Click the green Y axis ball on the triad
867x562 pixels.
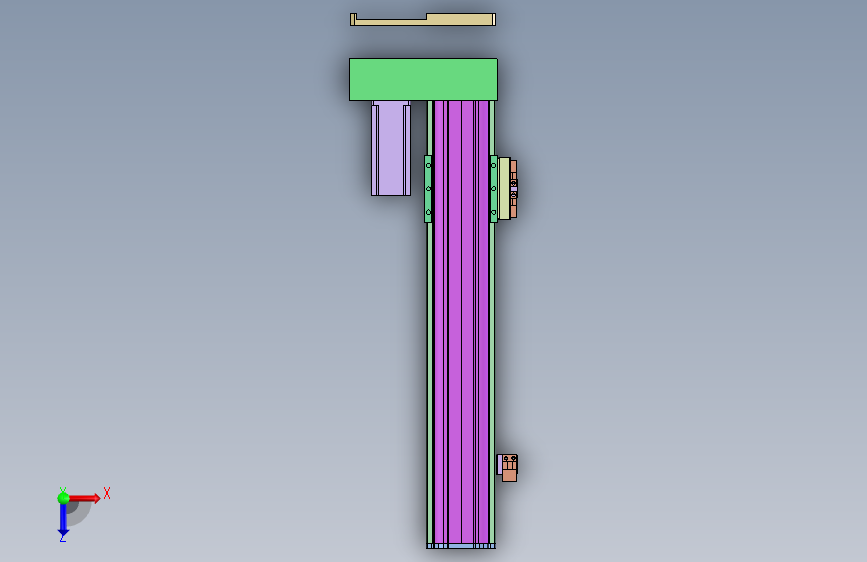[63, 498]
